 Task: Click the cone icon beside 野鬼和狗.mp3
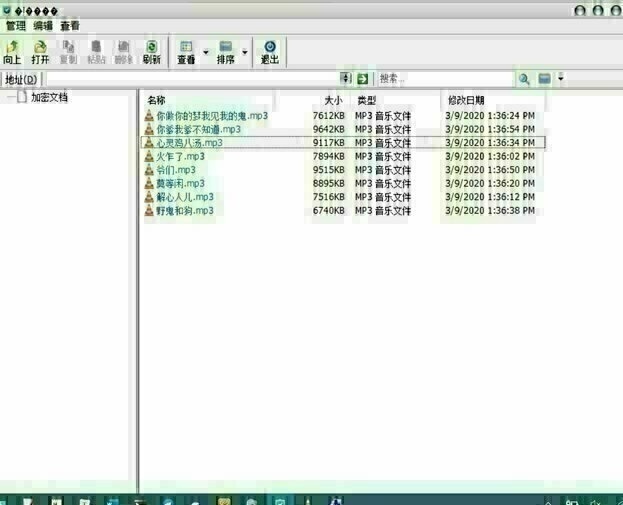click(x=149, y=210)
